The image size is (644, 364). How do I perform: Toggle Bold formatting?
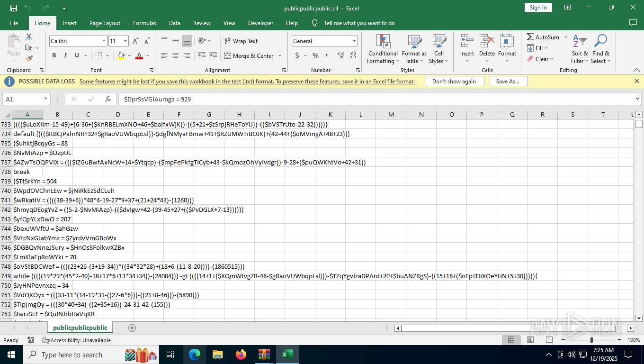coord(54,56)
